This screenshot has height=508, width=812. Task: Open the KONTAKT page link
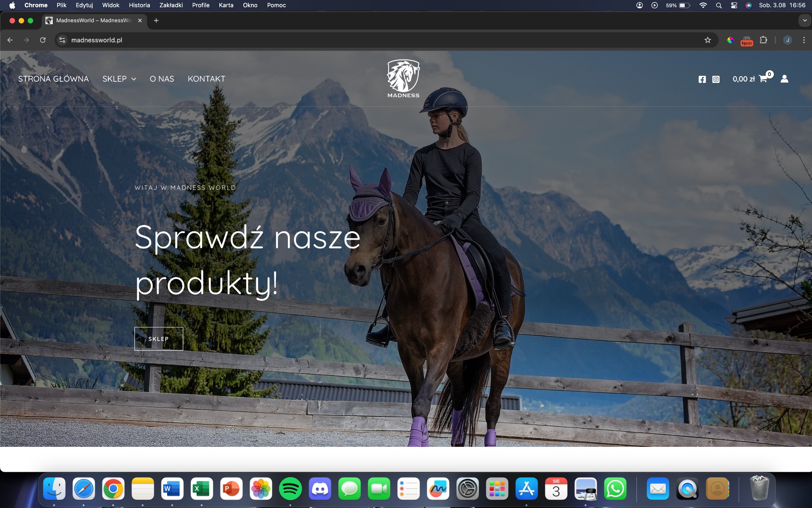(206, 79)
